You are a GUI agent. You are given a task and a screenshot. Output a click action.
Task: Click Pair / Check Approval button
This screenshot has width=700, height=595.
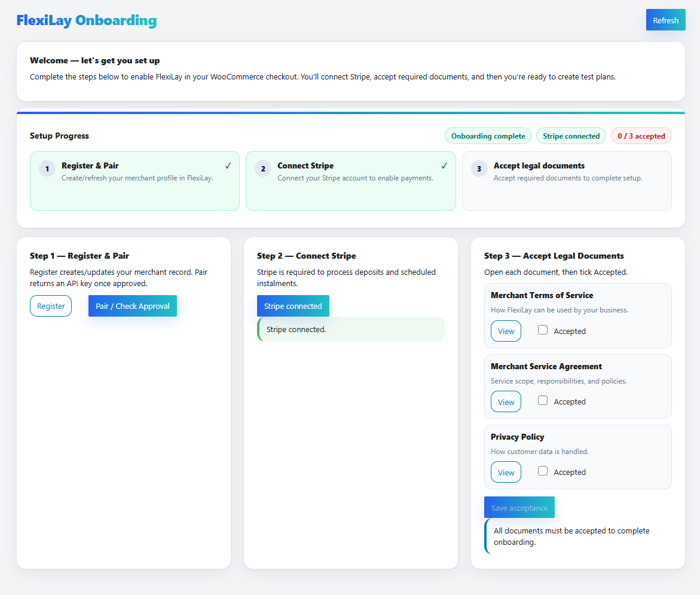pos(133,306)
